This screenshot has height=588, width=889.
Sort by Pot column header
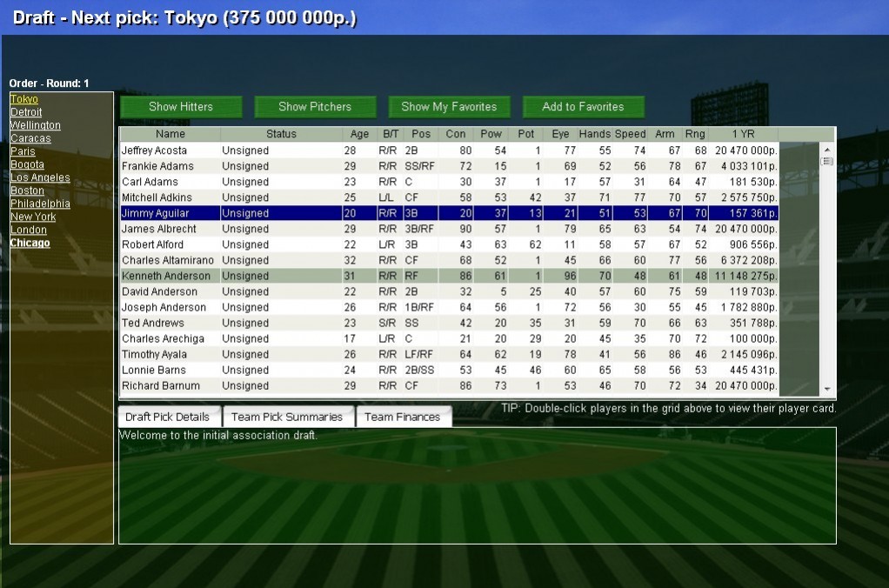click(x=525, y=134)
